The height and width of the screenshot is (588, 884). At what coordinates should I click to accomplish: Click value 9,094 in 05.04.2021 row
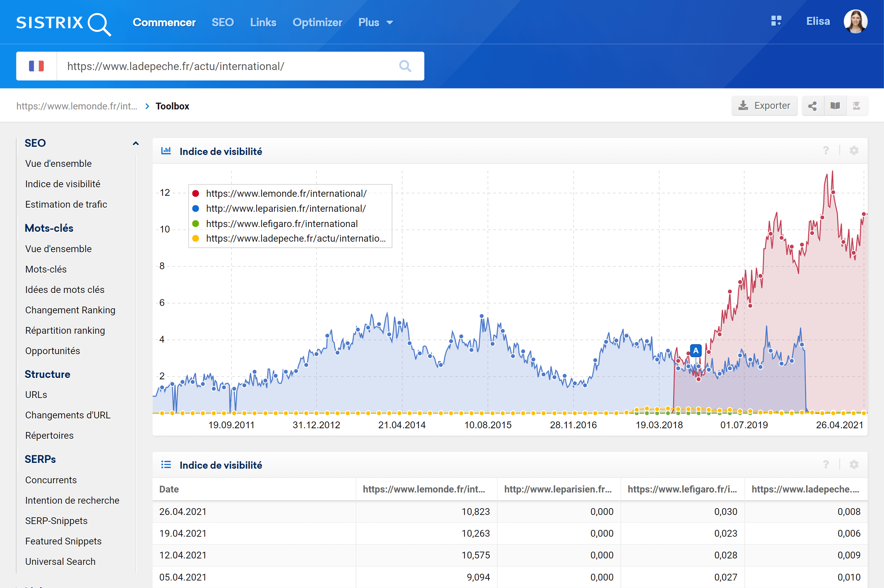tap(478, 577)
